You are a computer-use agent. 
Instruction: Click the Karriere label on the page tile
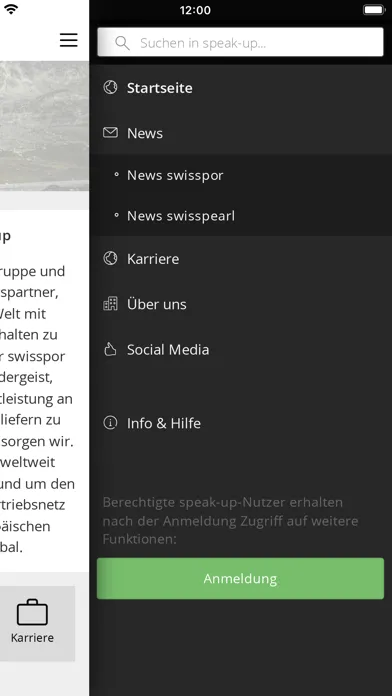click(x=32, y=638)
